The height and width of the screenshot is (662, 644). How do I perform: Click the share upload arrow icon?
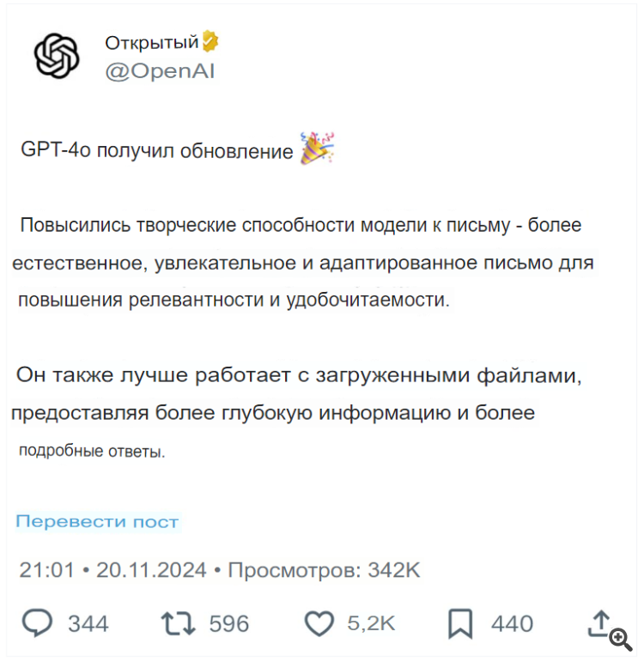599,623
